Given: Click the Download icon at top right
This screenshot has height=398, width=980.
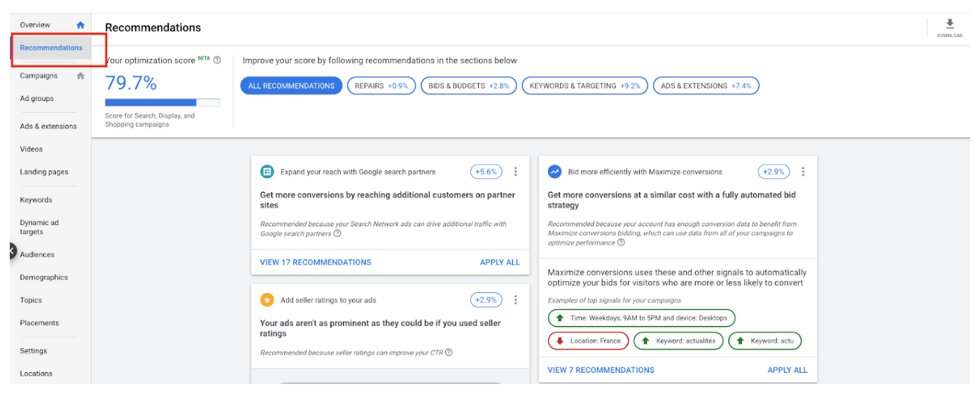Looking at the screenshot, I should 949,25.
